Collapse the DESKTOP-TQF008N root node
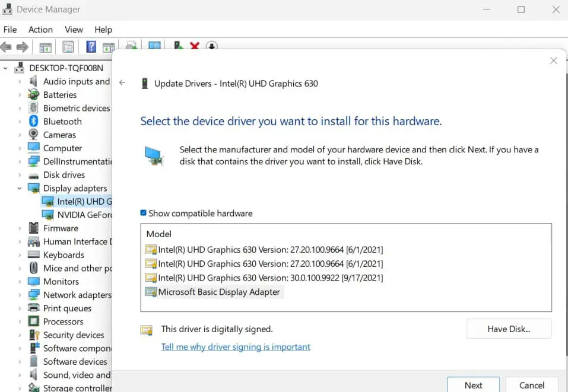Viewport: 568px width, 392px height. tap(5, 68)
